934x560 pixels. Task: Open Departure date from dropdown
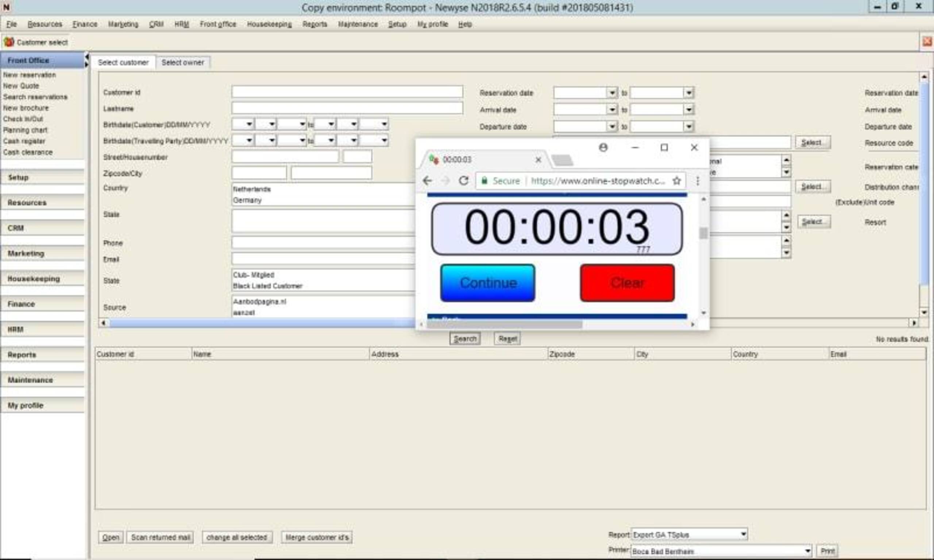tap(612, 127)
